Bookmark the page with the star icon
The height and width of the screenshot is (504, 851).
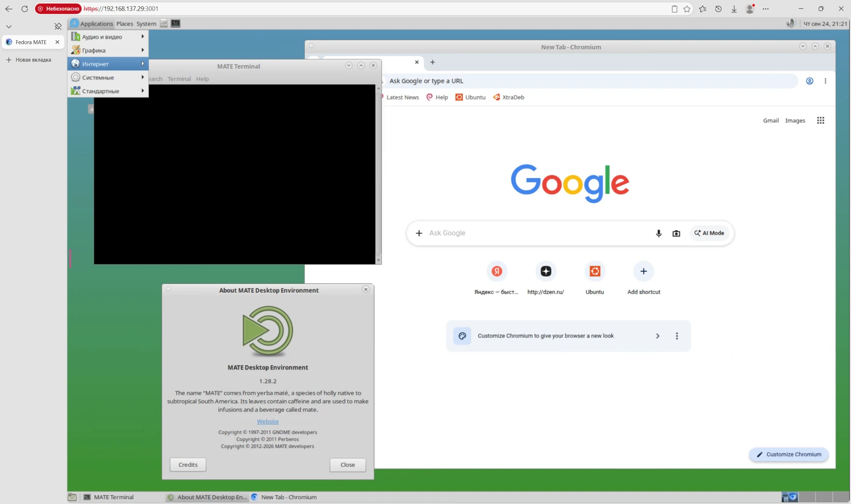tap(687, 8)
